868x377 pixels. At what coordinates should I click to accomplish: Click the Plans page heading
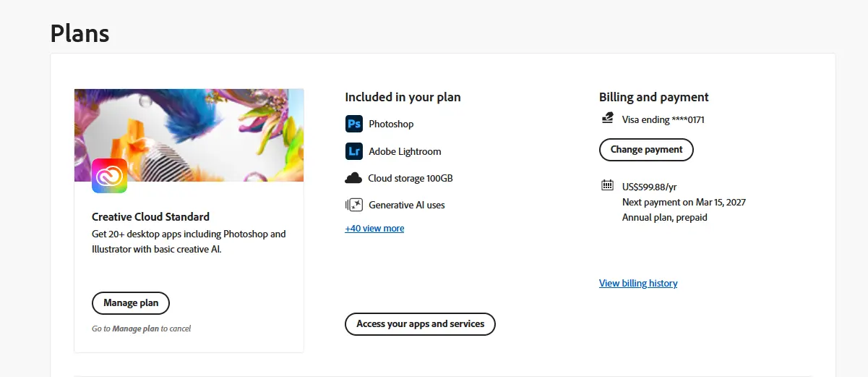[80, 33]
